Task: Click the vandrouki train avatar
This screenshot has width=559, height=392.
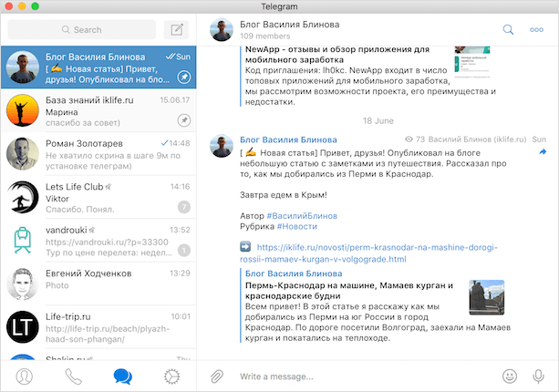Action: pyautogui.click(x=23, y=241)
